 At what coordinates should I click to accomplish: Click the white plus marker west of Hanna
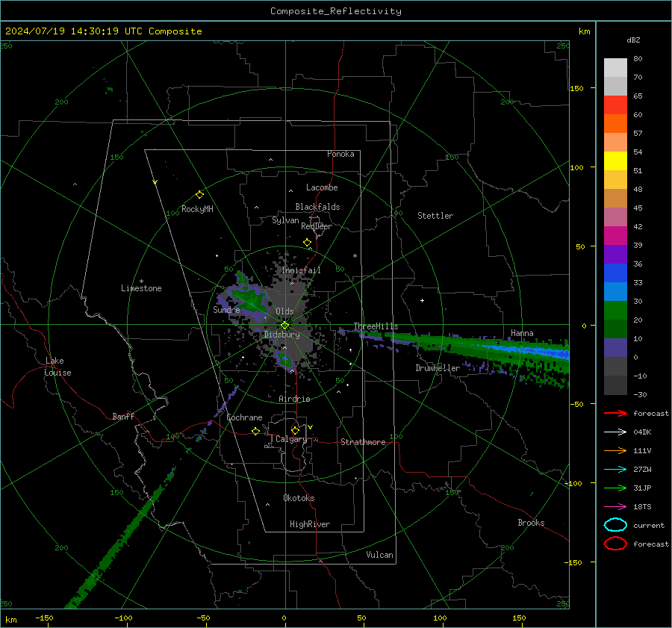point(422,300)
